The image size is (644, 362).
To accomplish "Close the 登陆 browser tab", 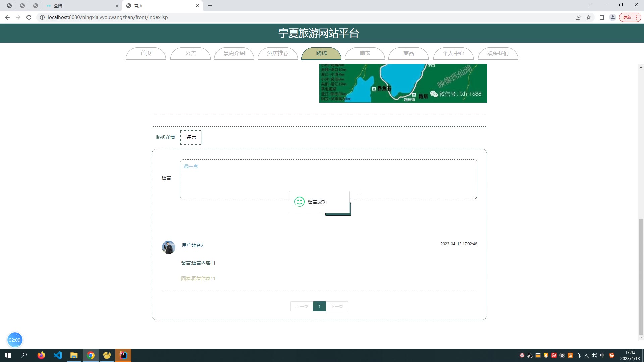I will tap(117, 6).
